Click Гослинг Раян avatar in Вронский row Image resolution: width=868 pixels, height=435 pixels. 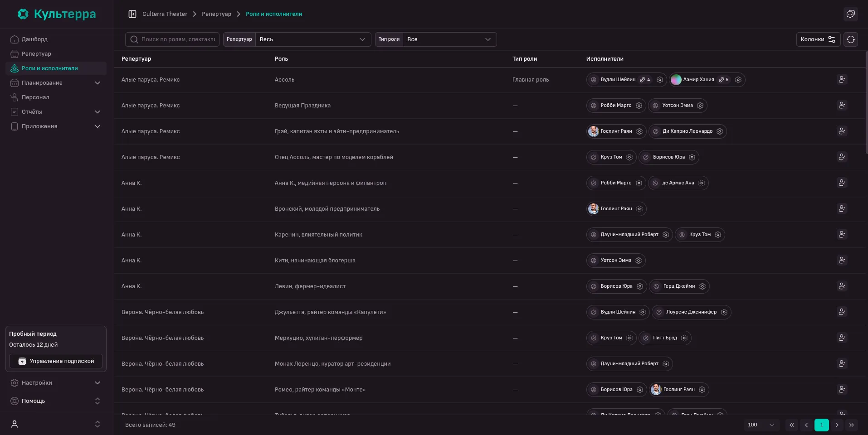click(594, 209)
